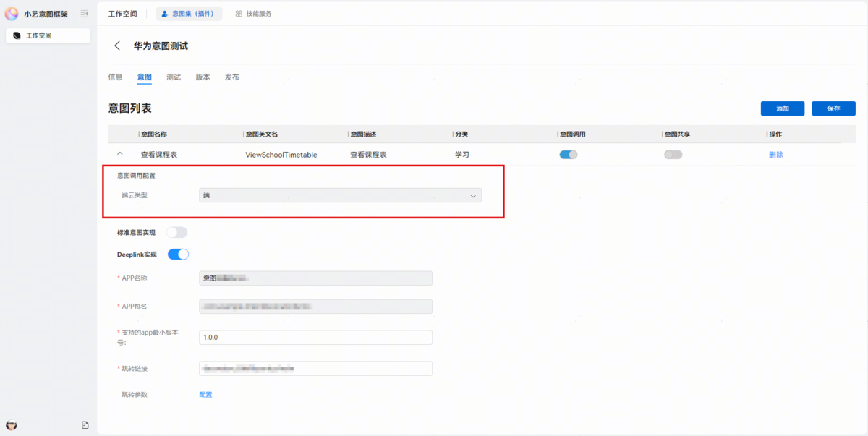The image size is (868, 436).
Task: Collapse the sidebar using the menu icon
Action: [85, 14]
